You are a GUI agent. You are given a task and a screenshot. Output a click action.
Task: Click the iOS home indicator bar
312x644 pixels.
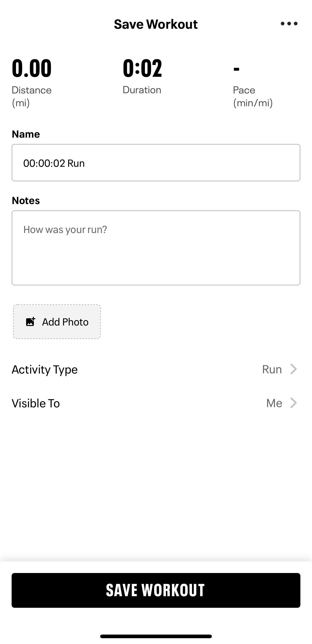tap(156, 636)
